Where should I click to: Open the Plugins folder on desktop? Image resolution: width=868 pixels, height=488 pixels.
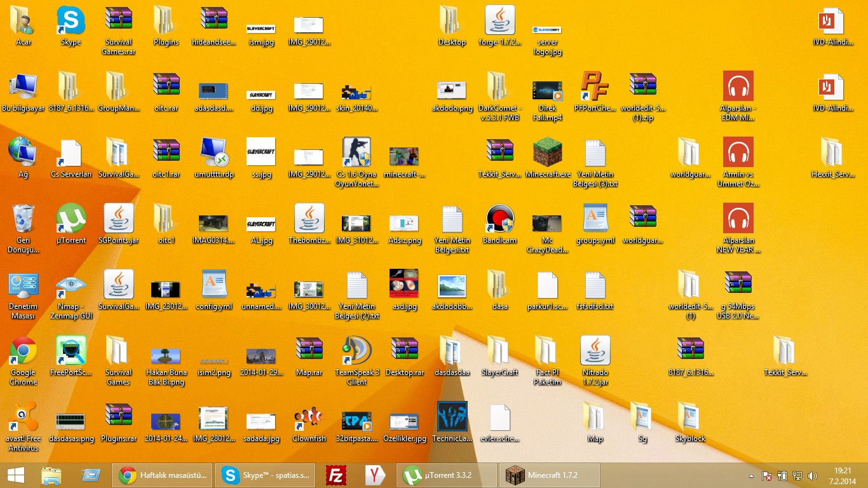[x=166, y=27]
